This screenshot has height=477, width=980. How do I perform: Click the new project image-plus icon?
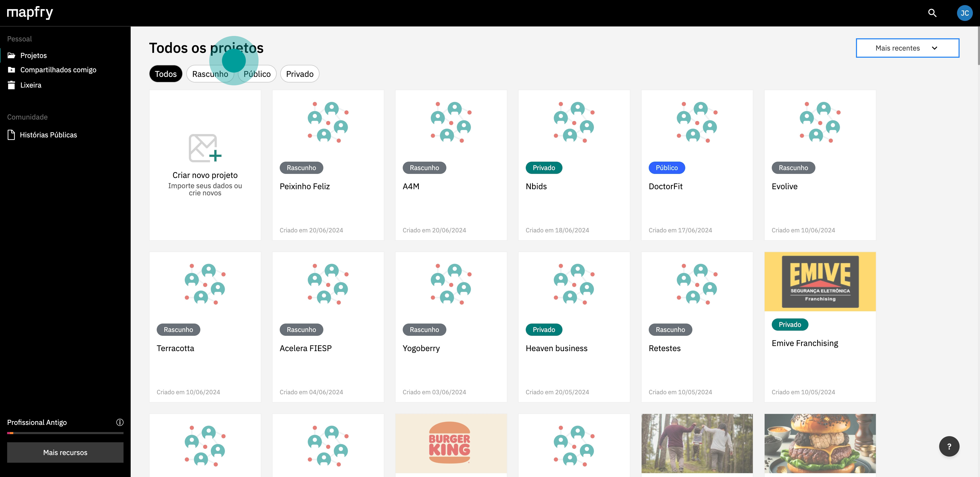205,148
